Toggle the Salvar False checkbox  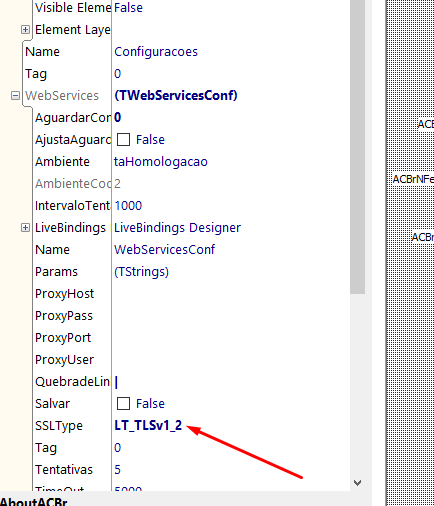pyautogui.click(x=123, y=404)
